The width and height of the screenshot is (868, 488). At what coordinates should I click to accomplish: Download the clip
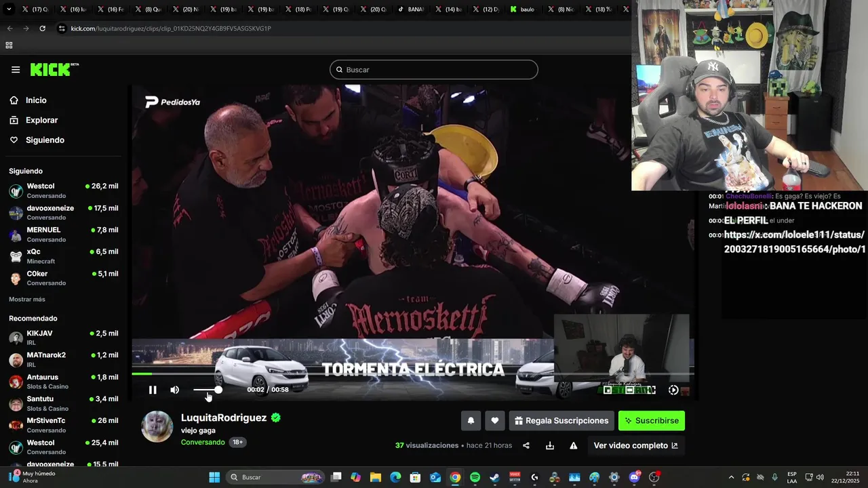550,445
